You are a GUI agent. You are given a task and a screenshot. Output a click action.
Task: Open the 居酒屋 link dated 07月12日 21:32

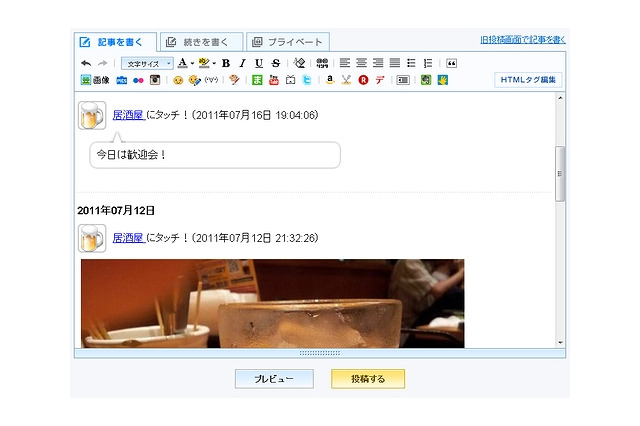(x=129, y=238)
